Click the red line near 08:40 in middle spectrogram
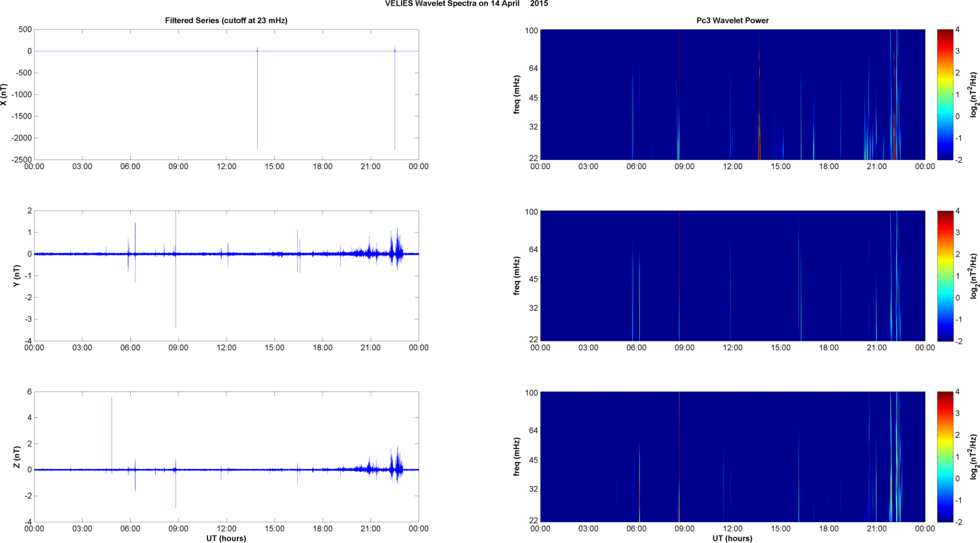 (679, 276)
